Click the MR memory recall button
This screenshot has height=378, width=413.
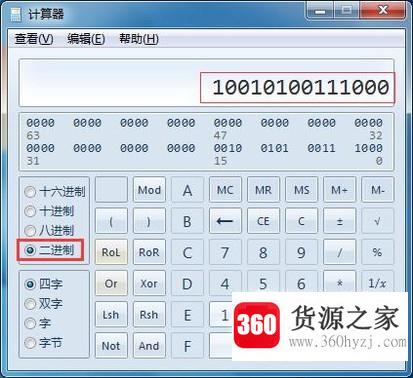tap(263, 190)
